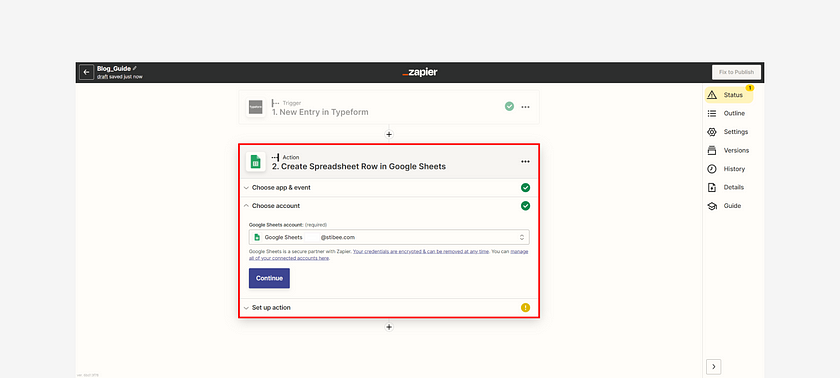840x378 pixels.
Task: Open the three-dot menu of Google Sheets action
Action: 526,162
